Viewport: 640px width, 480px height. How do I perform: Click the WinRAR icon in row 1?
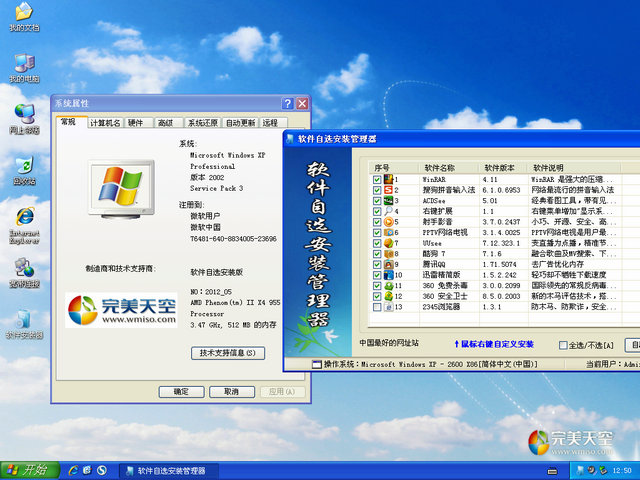pyautogui.click(x=388, y=179)
